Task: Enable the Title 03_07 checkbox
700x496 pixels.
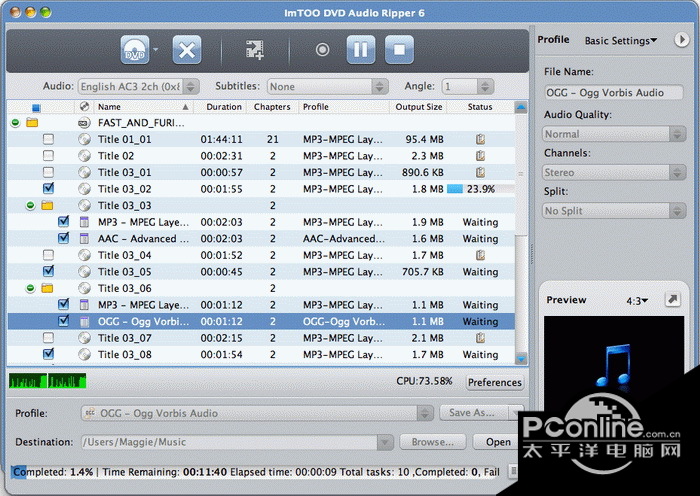Action: tap(48, 338)
